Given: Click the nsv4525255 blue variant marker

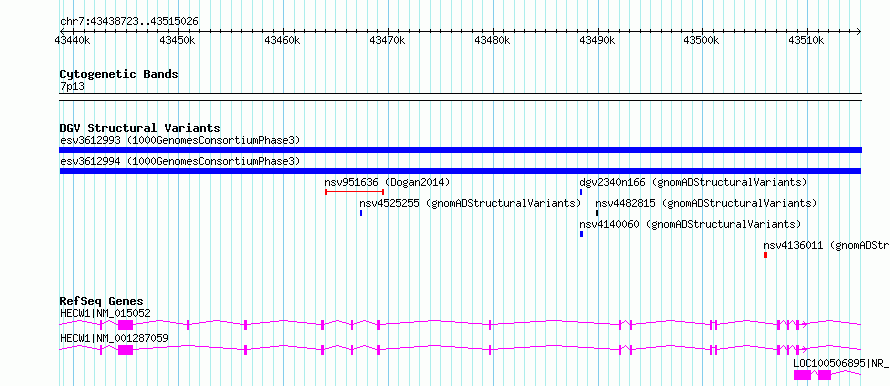Looking at the screenshot, I should [361, 213].
